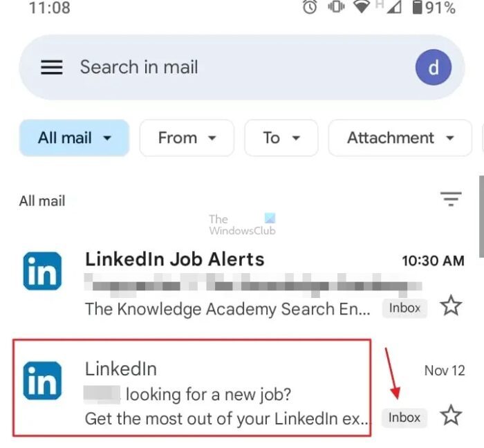
Task: Tap LinkedIn Job Alerts sender logo
Action: click(42, 270)
